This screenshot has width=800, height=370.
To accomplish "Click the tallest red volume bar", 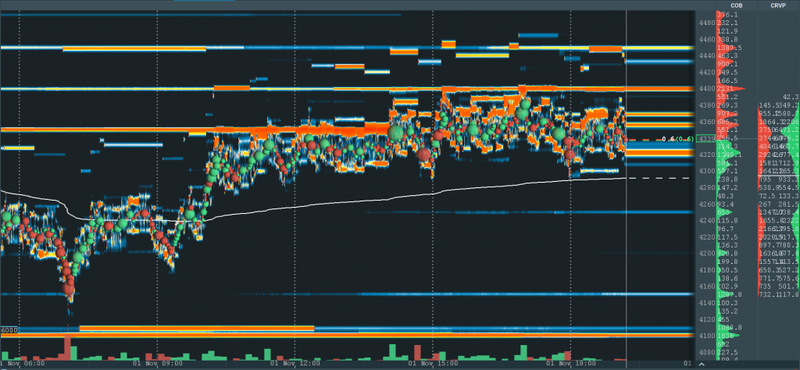I will (x=66, y=348).
